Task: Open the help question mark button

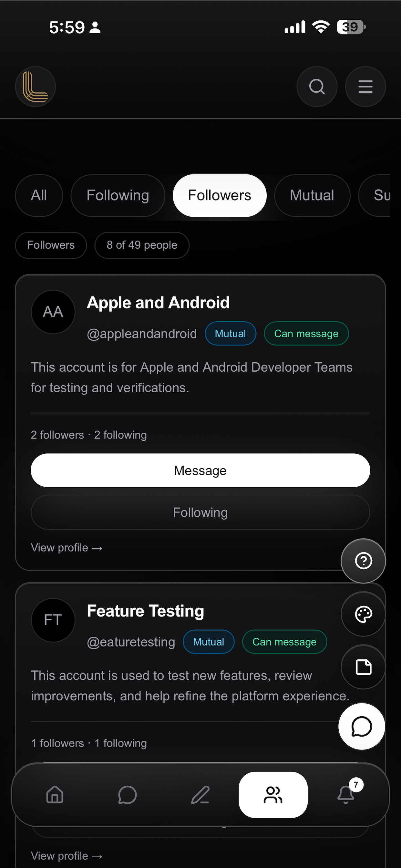Action: click(x=363, y=561)
